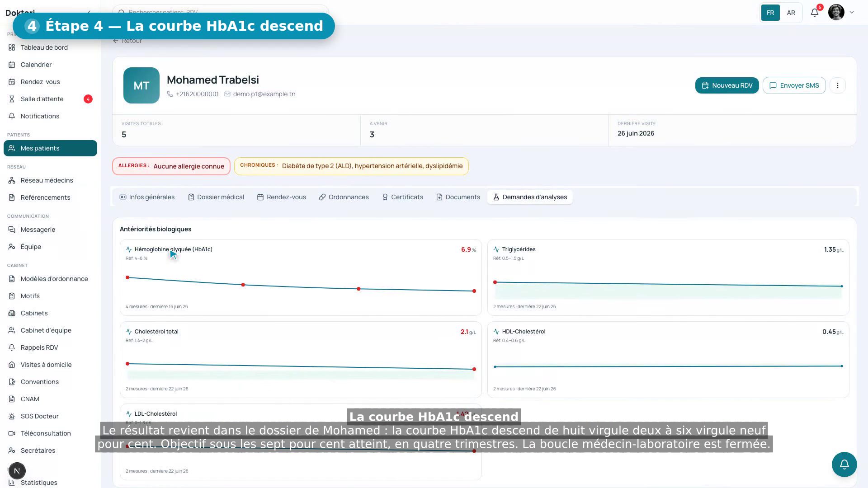Click the Conventions sidebar icon

[12, 382]
